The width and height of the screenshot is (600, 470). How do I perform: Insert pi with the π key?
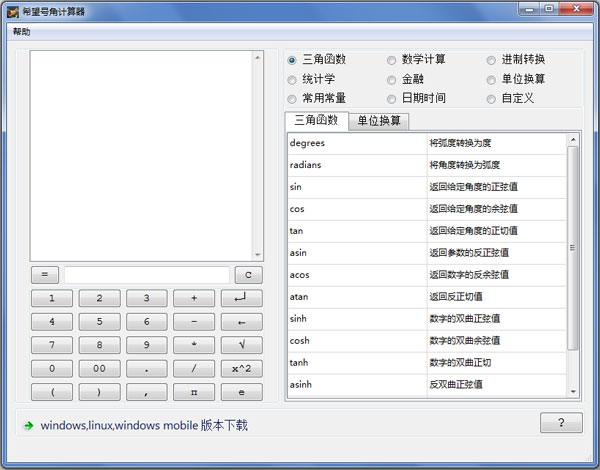point(194,392)
